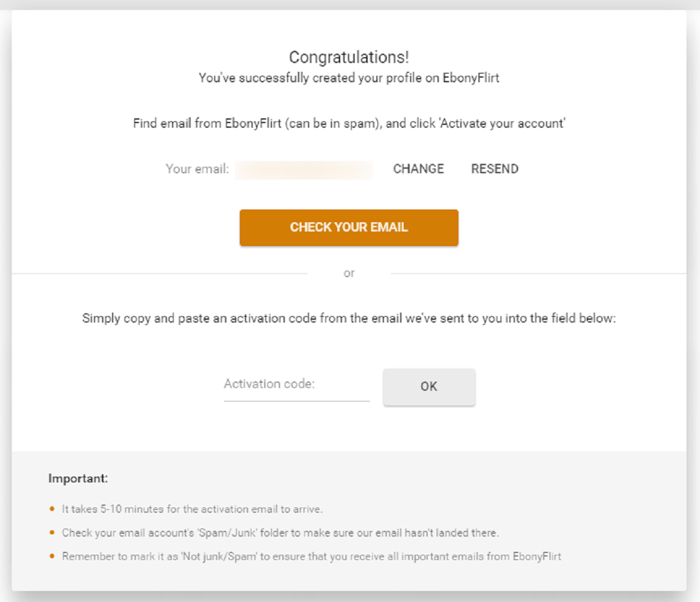The image size is (700, 602).
Task: Click the orange bullet before '5-10 minutes'
Action: pyautogui.click(x=52, y=509)
